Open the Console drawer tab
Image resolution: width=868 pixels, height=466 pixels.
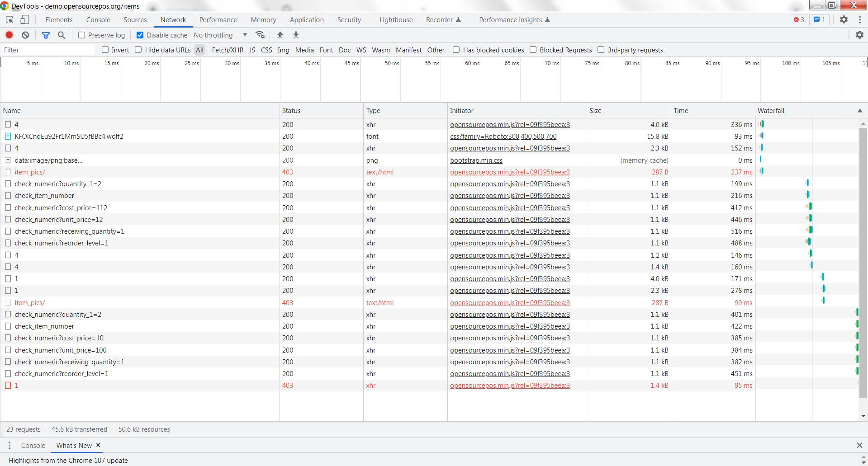[33, 445]
